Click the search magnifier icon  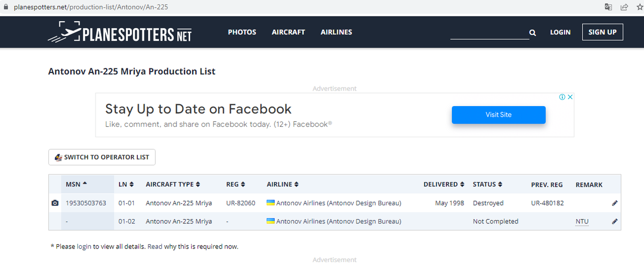coord(532,33)
